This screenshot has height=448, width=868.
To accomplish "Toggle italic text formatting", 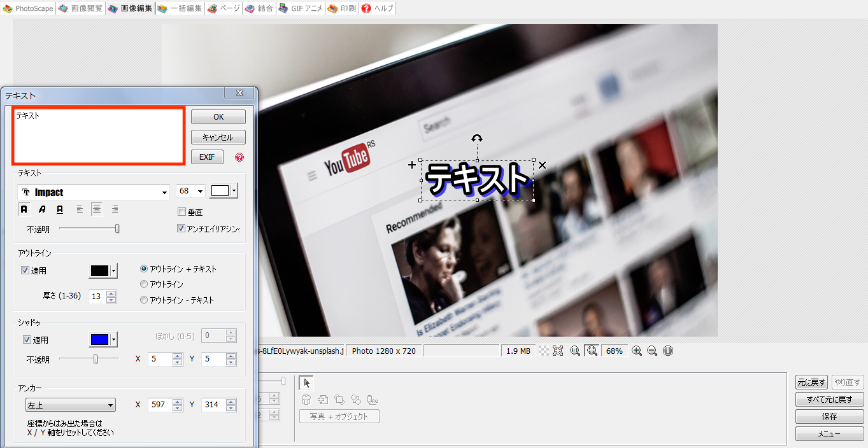I will tap(42, 209).
